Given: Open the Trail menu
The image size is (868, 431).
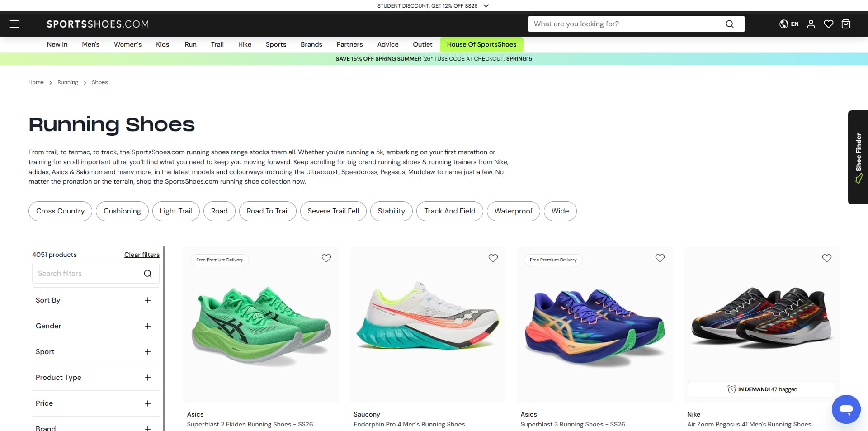Looking at the screenshot, I should click(x=217, y=44).
